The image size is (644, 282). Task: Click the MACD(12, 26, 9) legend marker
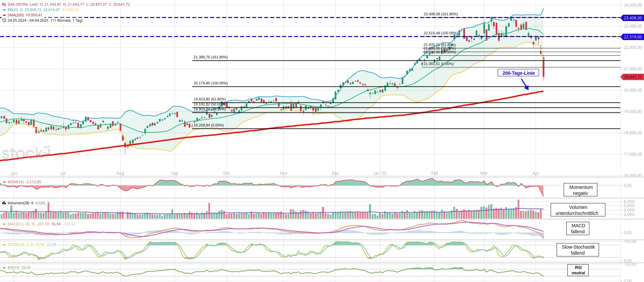[x=4, y=224]
